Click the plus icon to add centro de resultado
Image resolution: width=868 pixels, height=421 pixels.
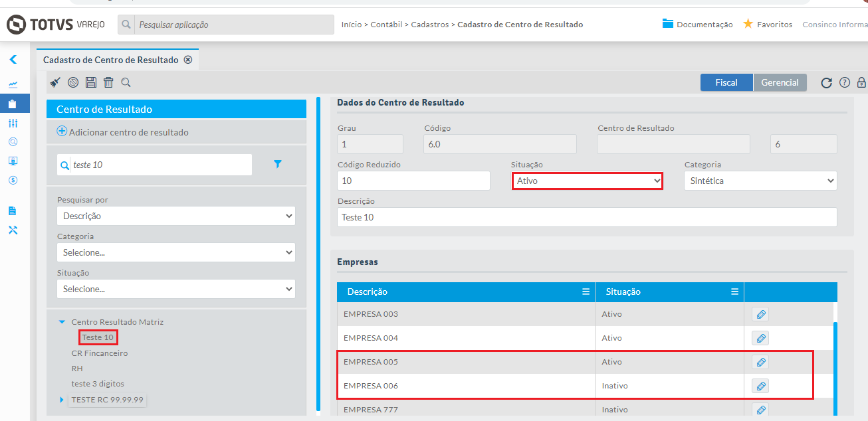pyautogui.click(x=62, y=131)
